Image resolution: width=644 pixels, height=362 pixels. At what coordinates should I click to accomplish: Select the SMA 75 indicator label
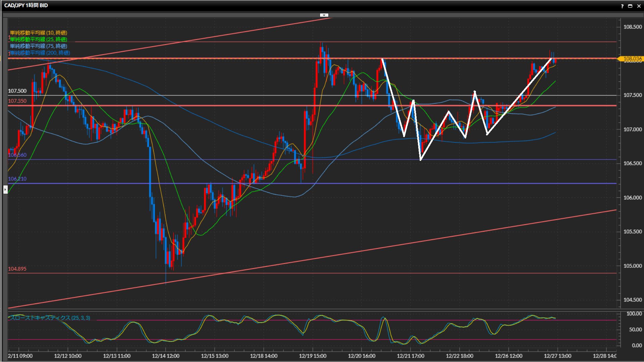point(39,46)
